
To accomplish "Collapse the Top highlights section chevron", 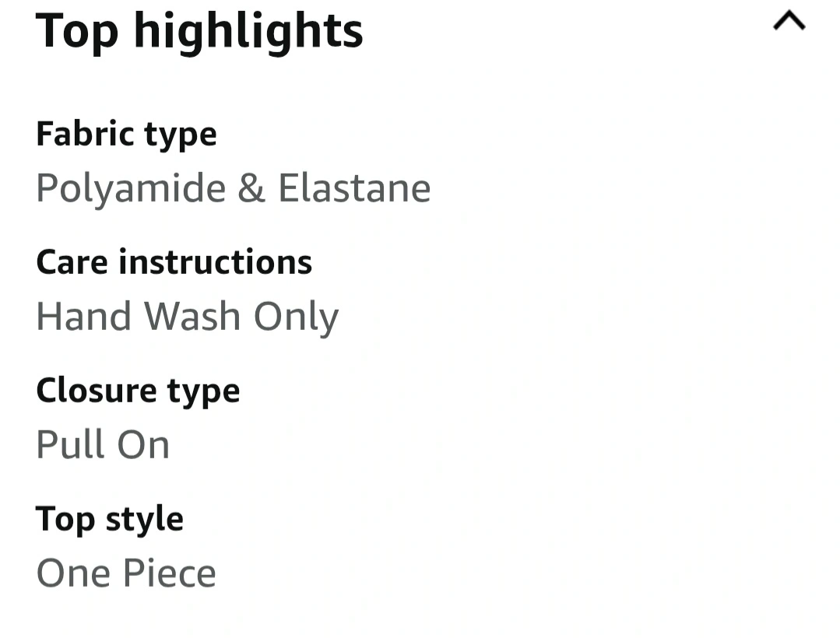I will tap(789, 22).
